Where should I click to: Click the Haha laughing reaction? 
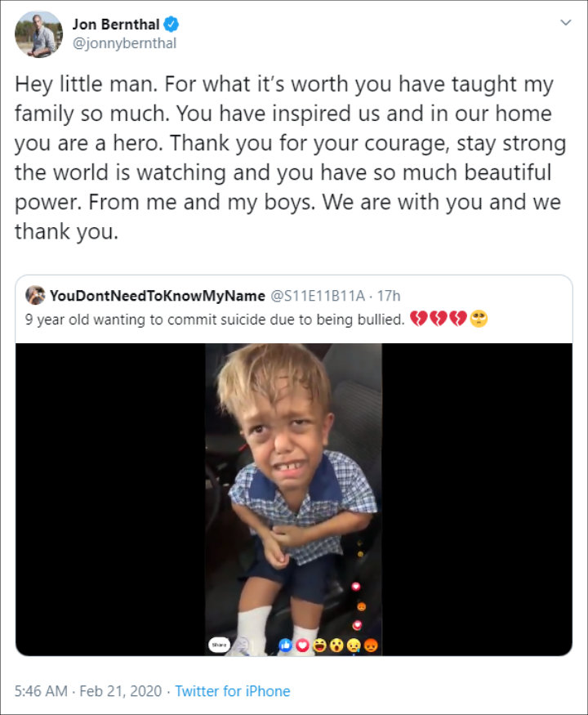pyautogui.click(x=319, y=645)
